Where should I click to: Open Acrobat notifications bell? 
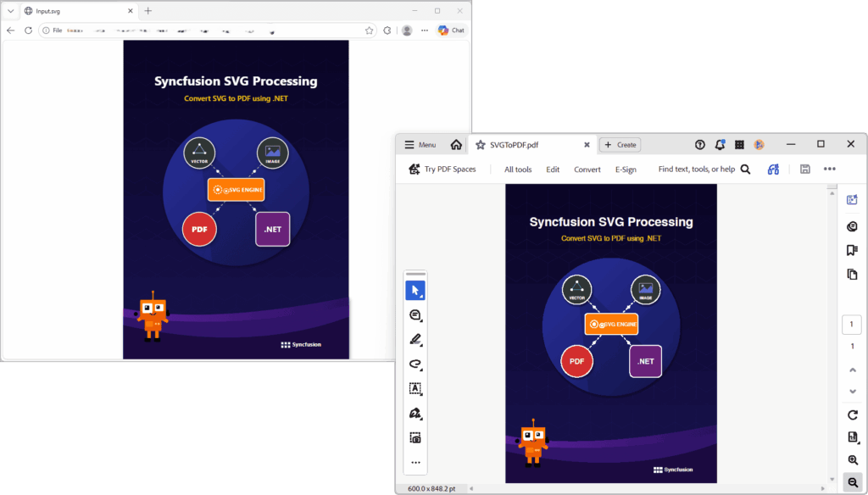coord(720,144)
